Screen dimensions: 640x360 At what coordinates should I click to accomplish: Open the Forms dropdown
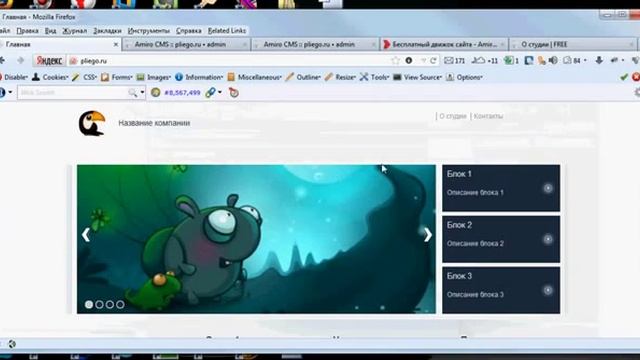tap(117, 77)
